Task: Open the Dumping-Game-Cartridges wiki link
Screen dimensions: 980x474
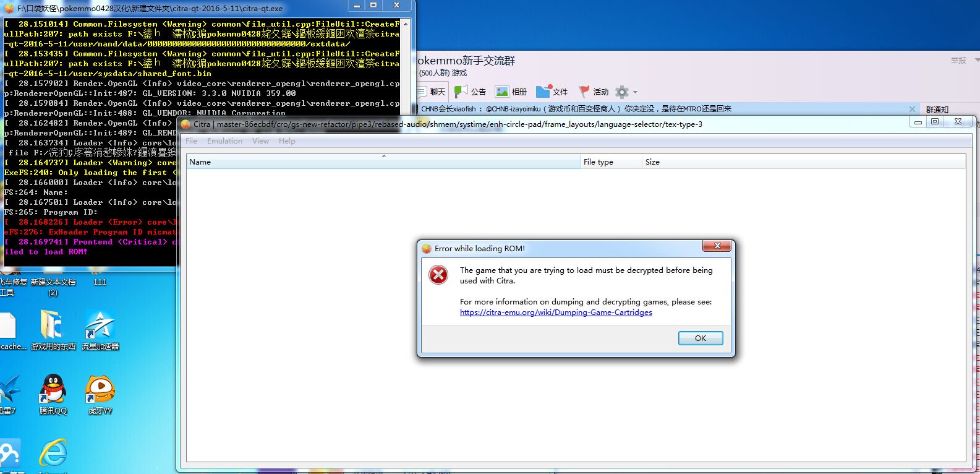Action: coord(556,312)
